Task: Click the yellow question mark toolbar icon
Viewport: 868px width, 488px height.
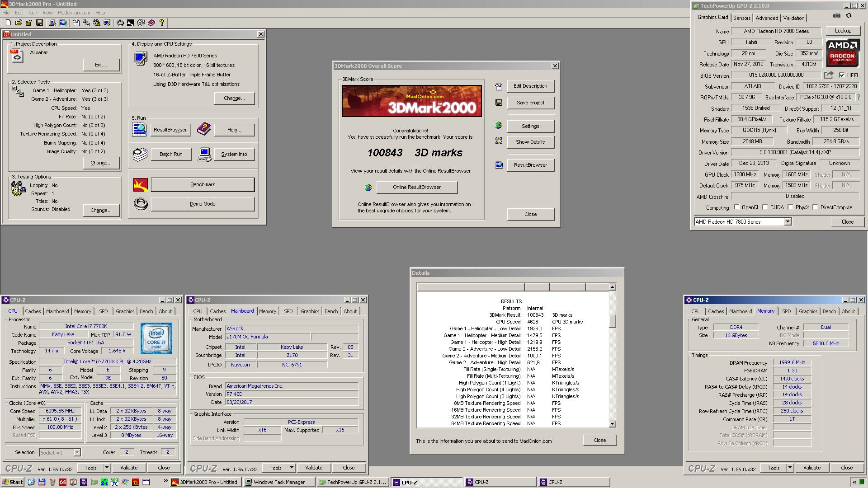Action: [162, 23]
